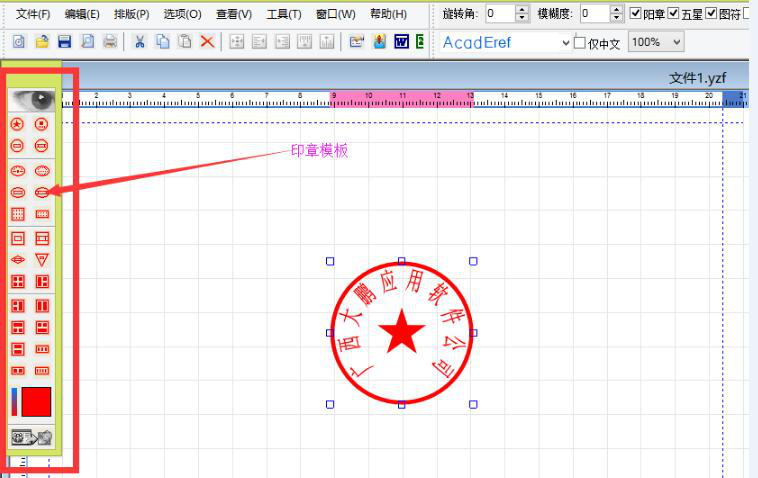Enable the 仅中文 checkbox
This screenshot has width=758, height=478.
pyautogui.click(x=580, y=43)
